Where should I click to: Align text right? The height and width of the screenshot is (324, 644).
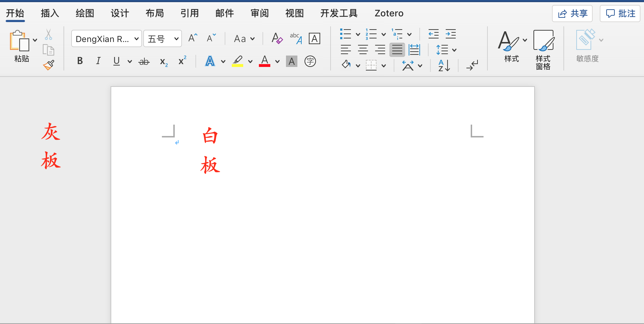(380, 49)
